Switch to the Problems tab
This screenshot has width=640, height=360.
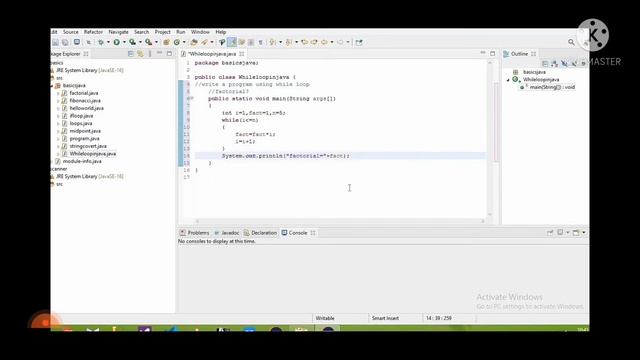click(x=195, y=233)
